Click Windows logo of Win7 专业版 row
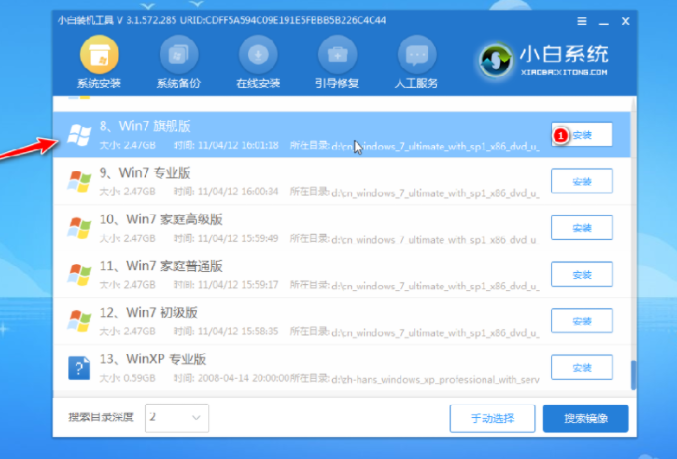 79,181
